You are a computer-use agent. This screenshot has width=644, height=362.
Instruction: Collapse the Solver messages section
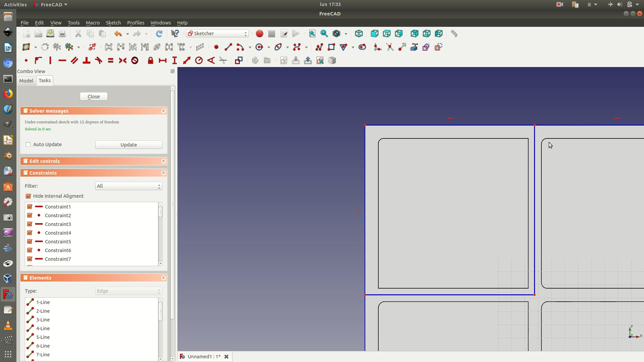click(x=163, y=111)
